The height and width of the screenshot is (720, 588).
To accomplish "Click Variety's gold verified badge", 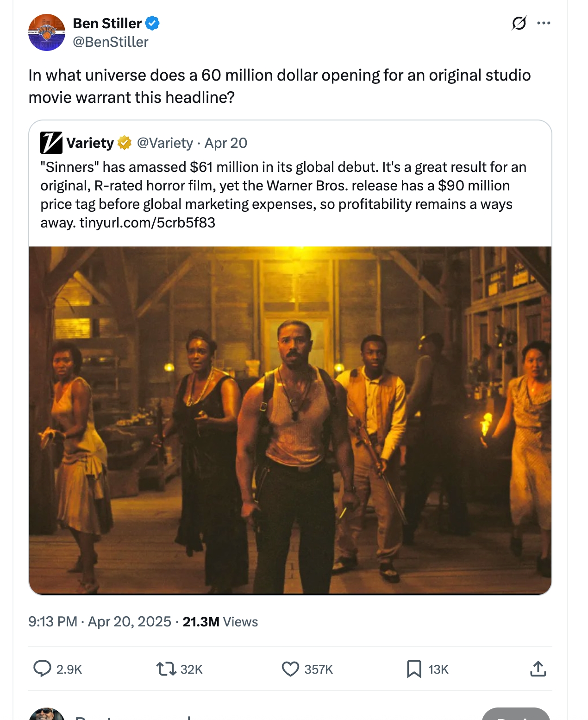I will click(x=124, y=143).
